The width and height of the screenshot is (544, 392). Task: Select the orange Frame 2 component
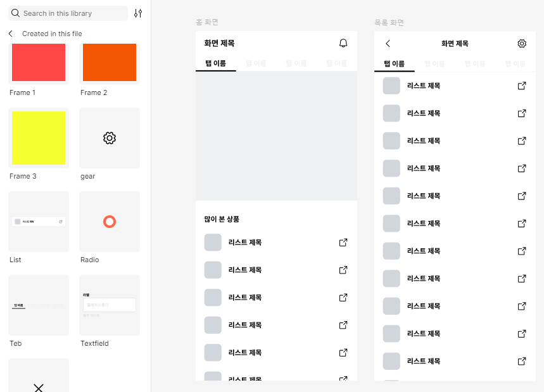110,63
